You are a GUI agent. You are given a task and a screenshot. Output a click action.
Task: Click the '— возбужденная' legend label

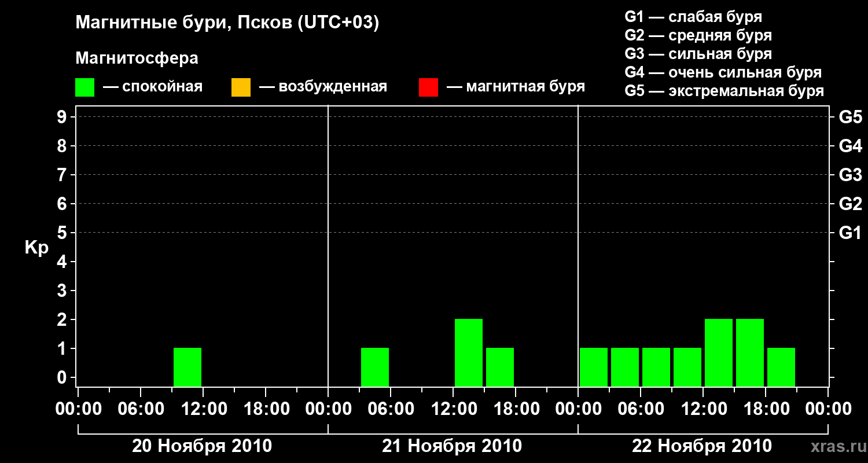(323, 87)
